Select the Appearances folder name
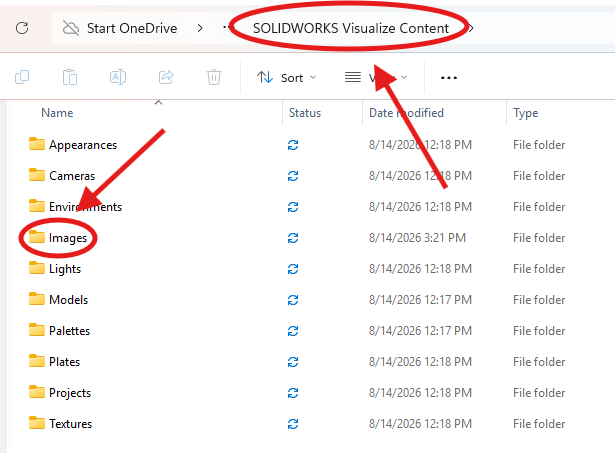 point(83,145)
